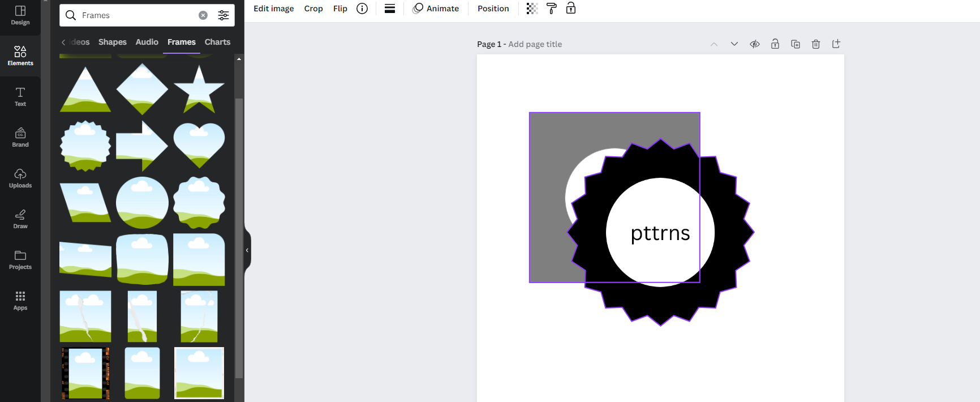Select the triangle frame thumbnail
Viewport: 980px width, 402px height.
point(85,89)
